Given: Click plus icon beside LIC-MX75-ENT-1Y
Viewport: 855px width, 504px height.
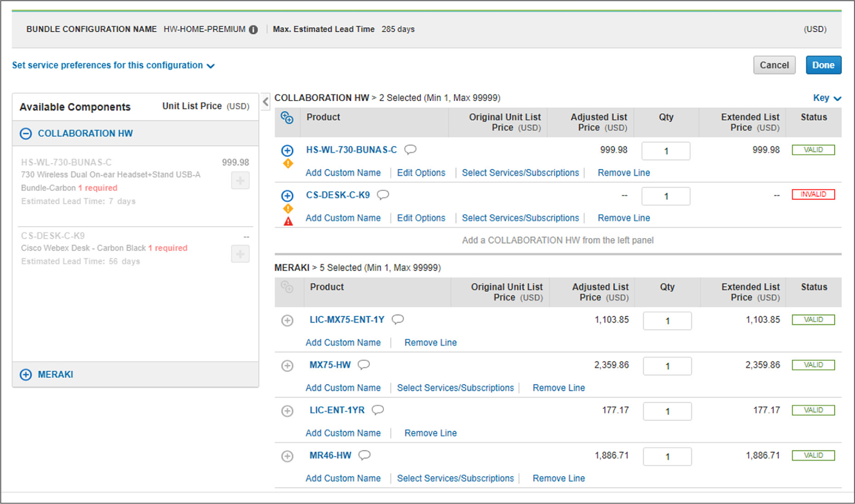Looking at the screenshot, I should click(287, 321).
